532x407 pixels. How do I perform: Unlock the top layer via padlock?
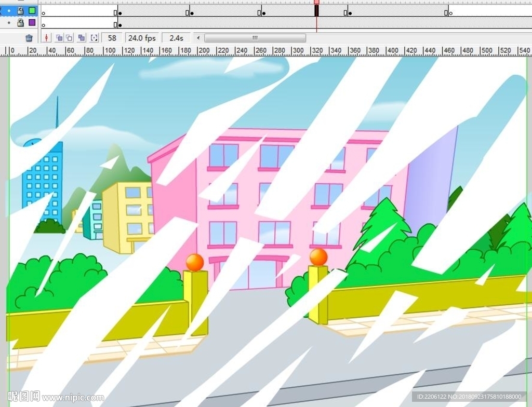tap(21, 10)
